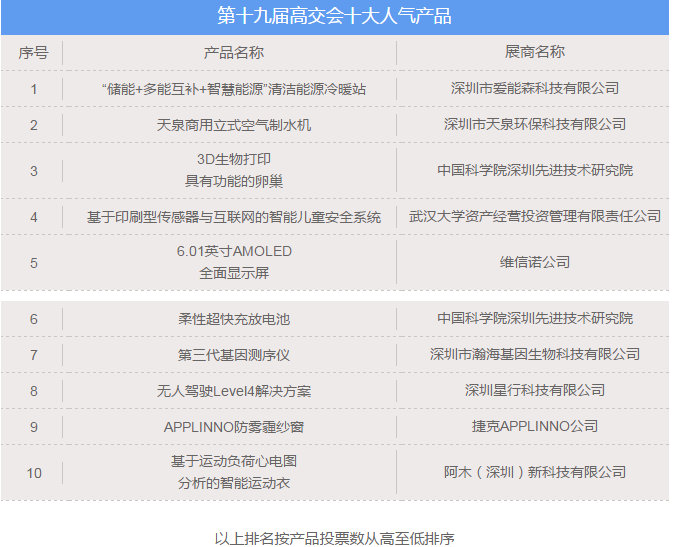Screen dimensions: 675x547
Task: Click rank number 2 cell
Action: 34,125
